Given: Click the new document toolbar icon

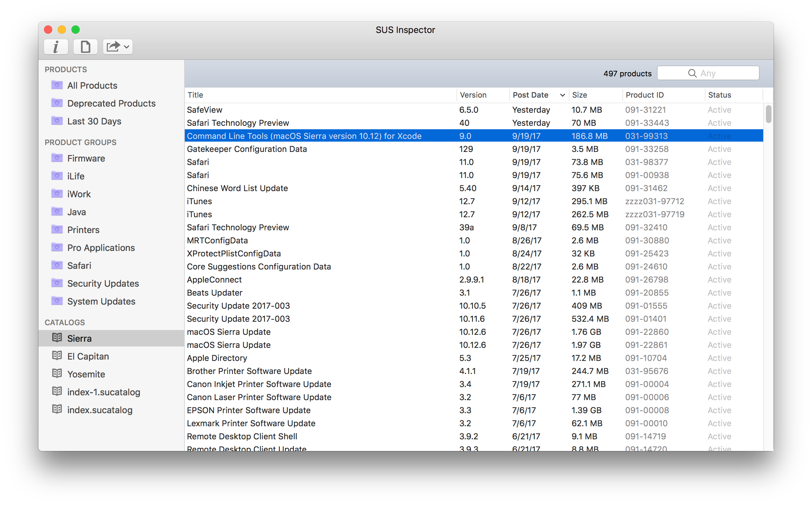Looking at the screenshot, I should pos(85,47).
